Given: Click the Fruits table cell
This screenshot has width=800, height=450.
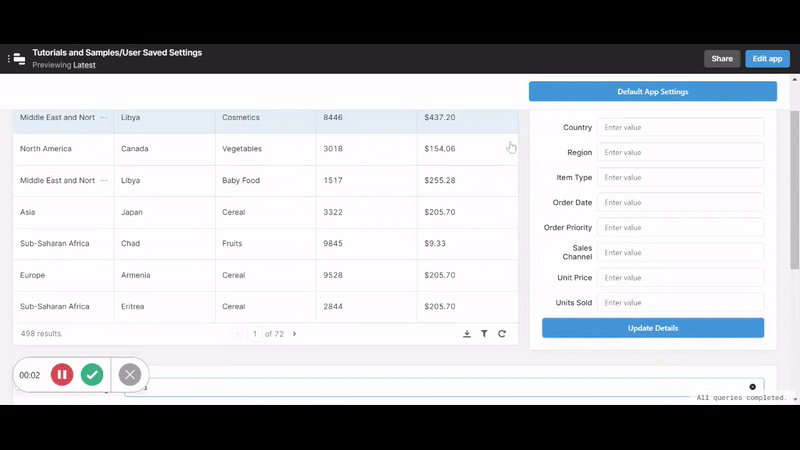Looking at the screenshot, I should tap(265, 243).
